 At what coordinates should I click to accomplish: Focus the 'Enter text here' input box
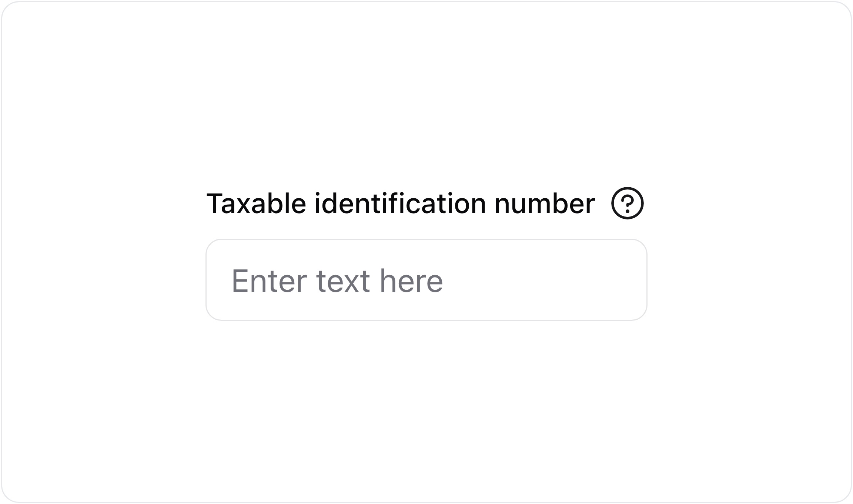point(426,280)
